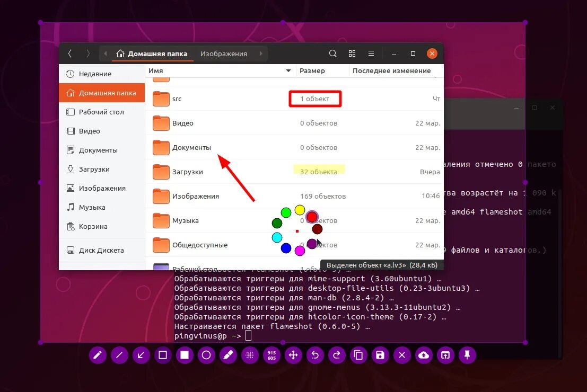This screenshot has height=392, width=587.
Task: Pick the magenta color swatch
Action: click(x=300, y=251)
